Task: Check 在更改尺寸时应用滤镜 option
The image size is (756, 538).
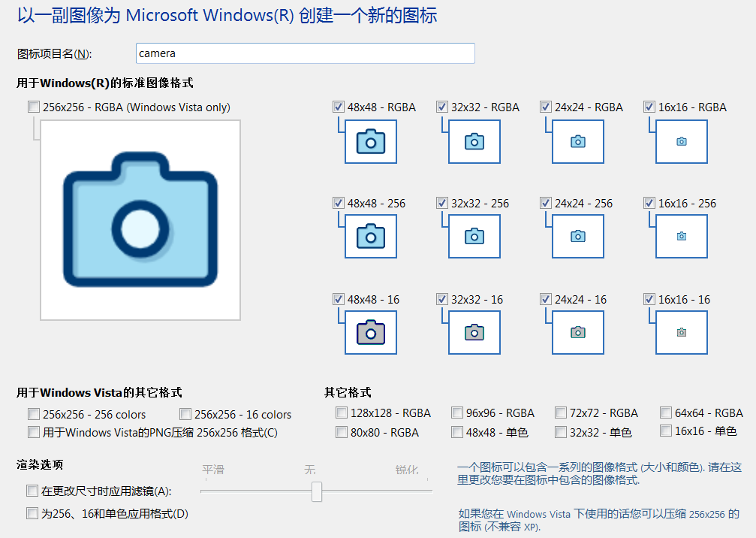Action: [x=33, y=491]
